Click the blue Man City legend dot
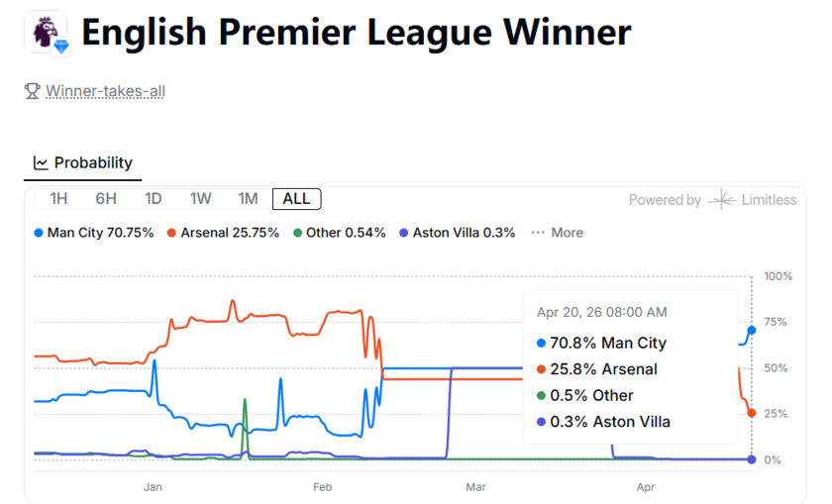Image resolution: width=832 pixels, height=504 pixels. (x=39, y=233)
